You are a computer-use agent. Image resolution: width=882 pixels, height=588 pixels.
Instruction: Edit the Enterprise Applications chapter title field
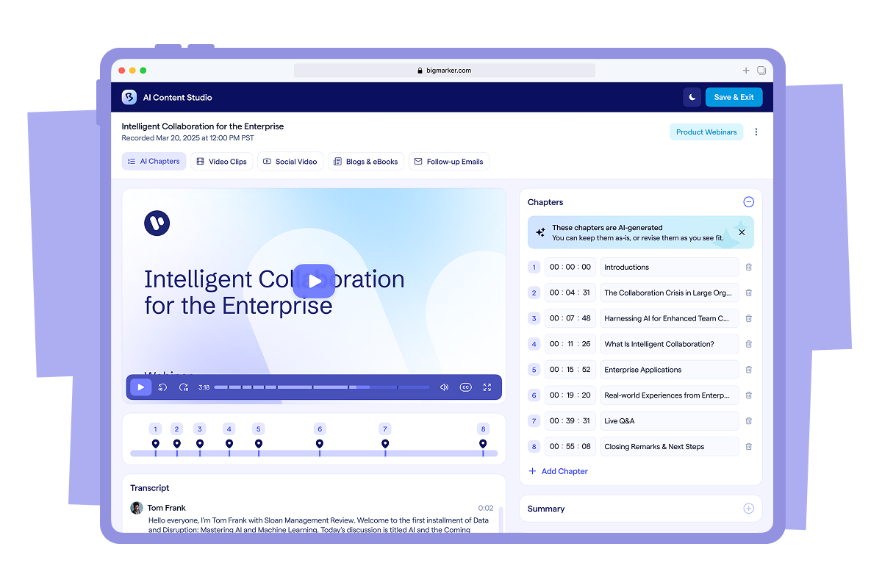pos(669,370)
